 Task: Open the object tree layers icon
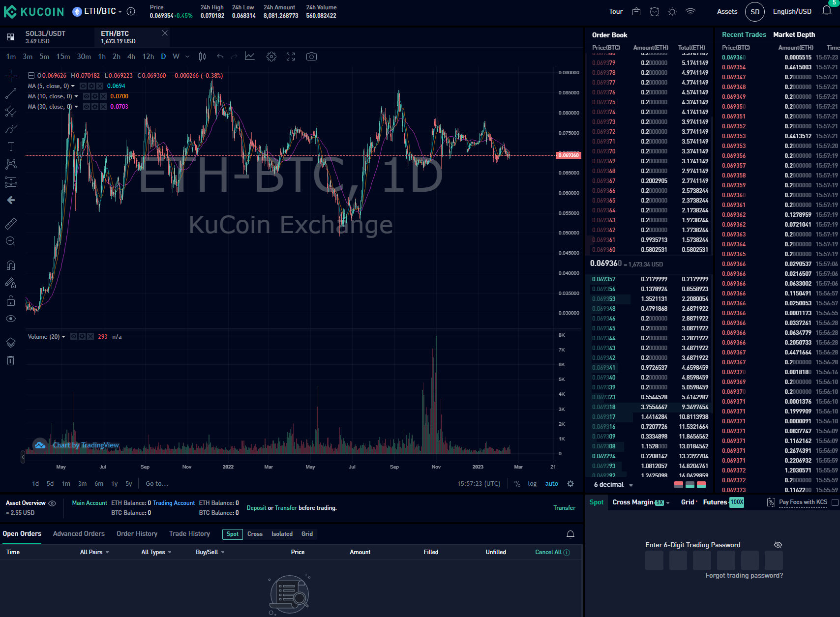(x=11, y=343)
